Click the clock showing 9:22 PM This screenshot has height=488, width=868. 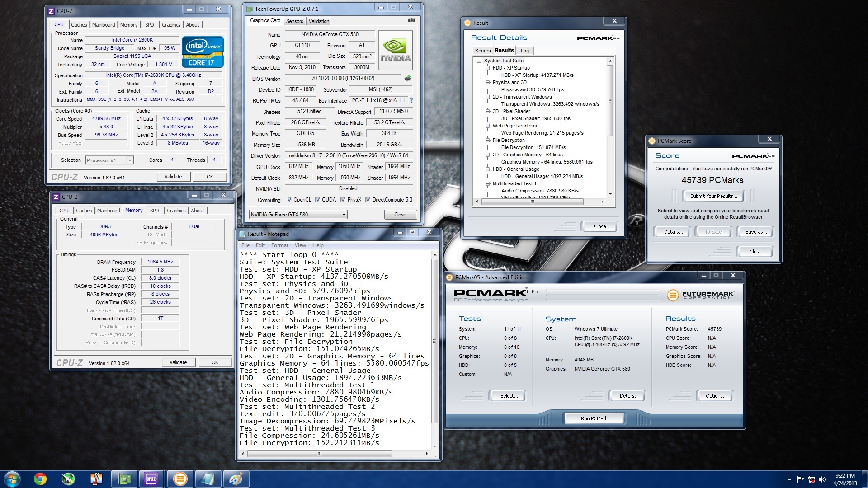click(844, 475)
